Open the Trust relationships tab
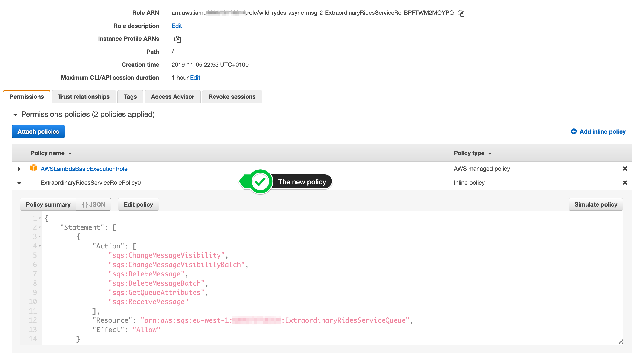Image resolution: width=644 pixels, height=357 pixels. (x=84, y=97)
